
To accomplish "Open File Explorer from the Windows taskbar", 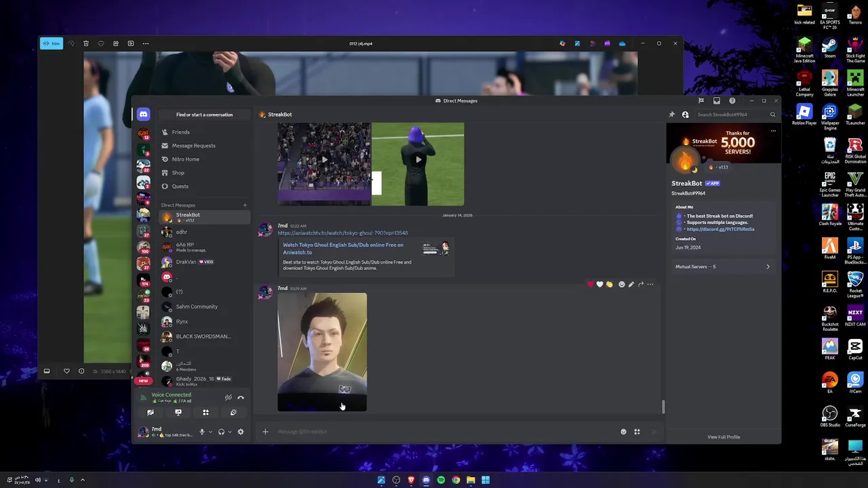I will (x=471, y=480).
